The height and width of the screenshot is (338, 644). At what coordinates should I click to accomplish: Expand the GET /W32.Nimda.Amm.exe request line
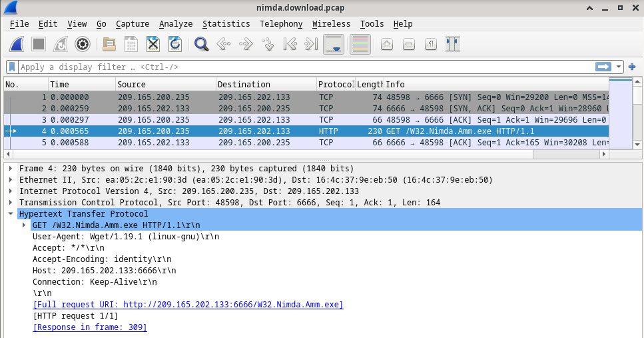(24, 225)
